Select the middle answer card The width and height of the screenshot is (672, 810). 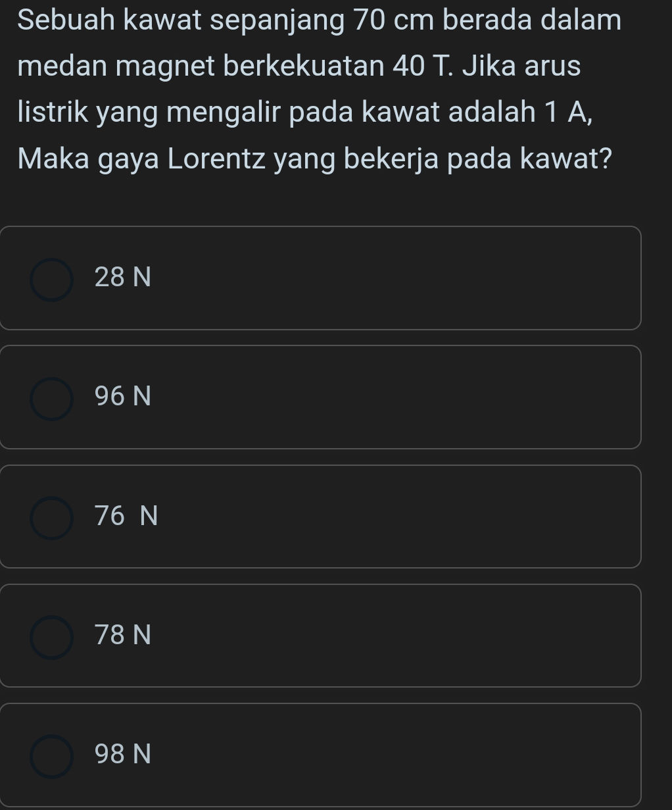[x=321, y=516]
